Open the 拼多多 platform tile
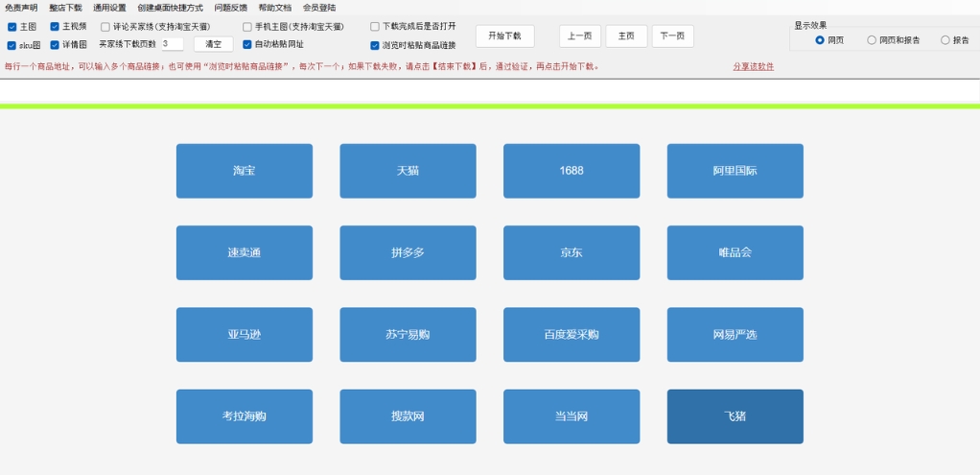 (x=408, y=252)
